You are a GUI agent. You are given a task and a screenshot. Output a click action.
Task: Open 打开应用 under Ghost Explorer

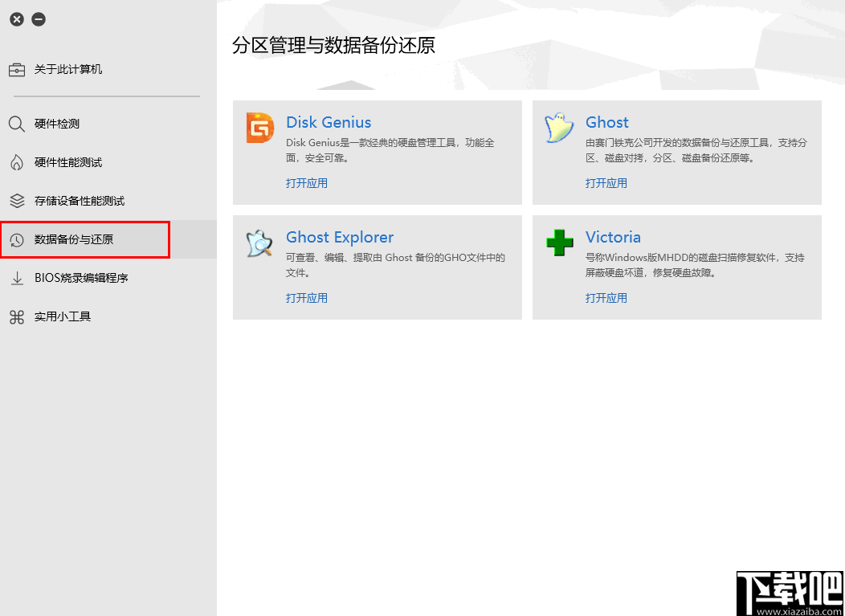[306, 297]
